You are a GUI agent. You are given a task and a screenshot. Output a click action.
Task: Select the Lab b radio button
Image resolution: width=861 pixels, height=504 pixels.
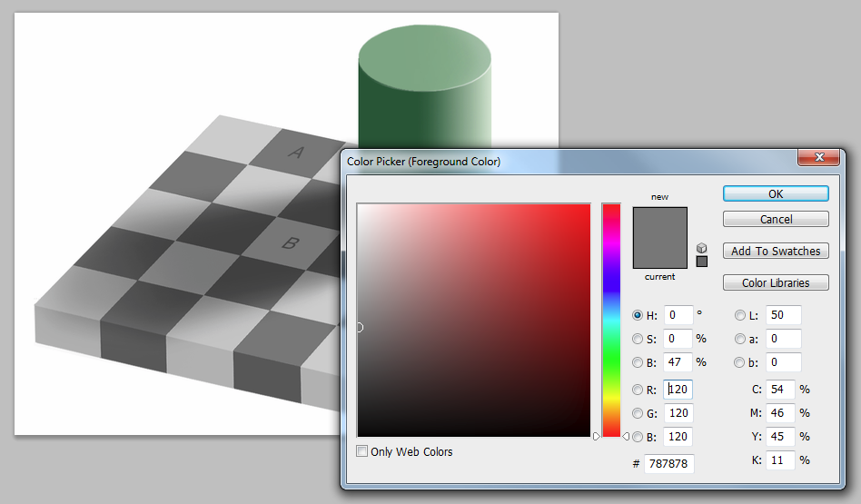[x=739, y=362]
